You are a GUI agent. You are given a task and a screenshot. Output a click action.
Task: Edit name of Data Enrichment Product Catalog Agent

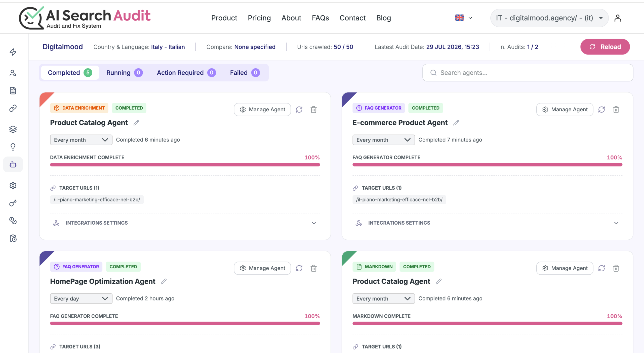(136, 123)
